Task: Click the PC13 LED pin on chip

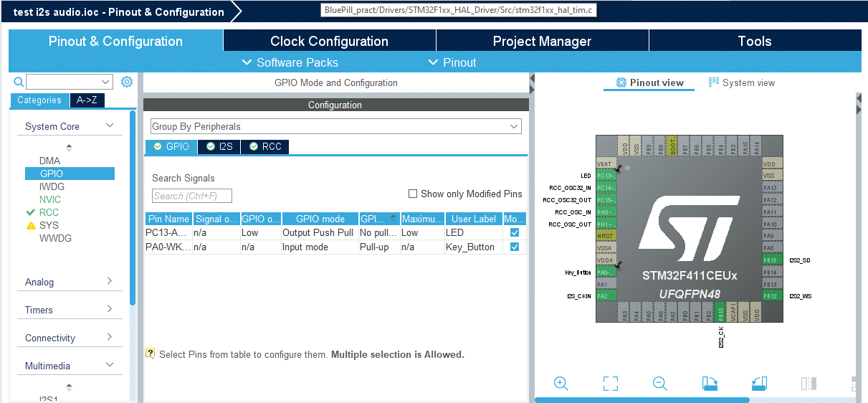Action: click(606, 175)
